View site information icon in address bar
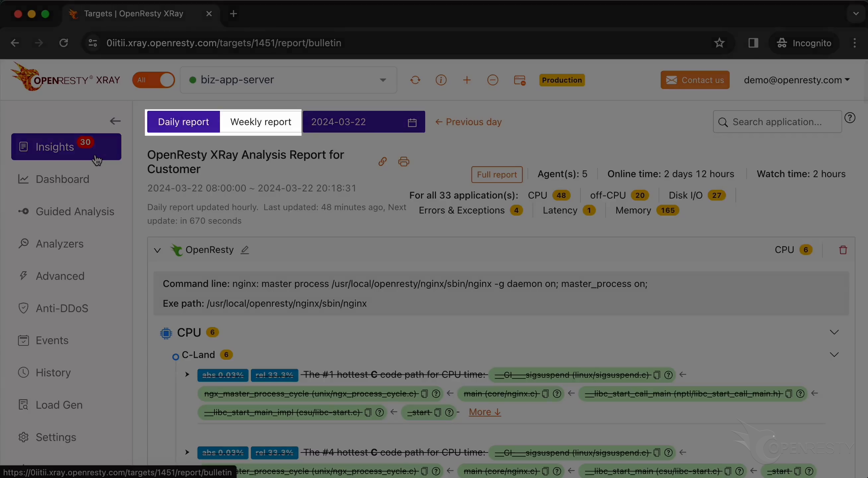This screenshot has height=478, width=868. (93, 43)
